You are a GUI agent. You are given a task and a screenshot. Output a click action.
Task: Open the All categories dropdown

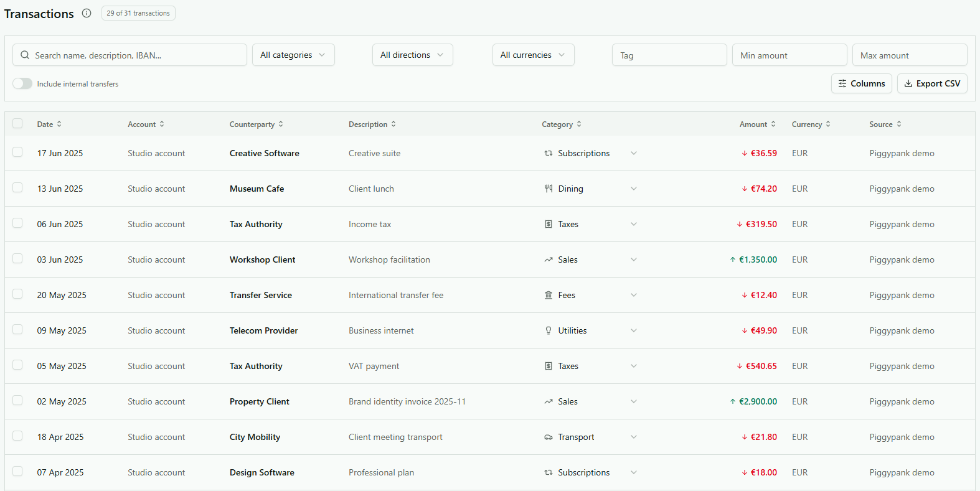point(293,55)
